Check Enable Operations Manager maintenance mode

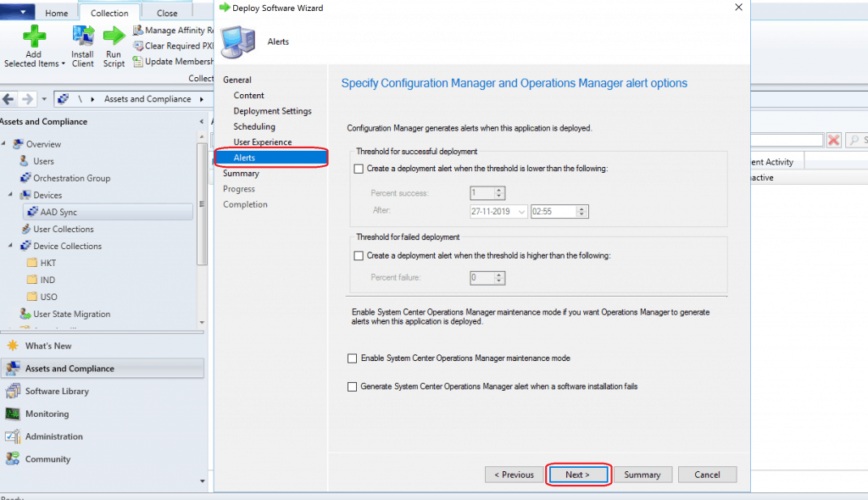[352, 358]
